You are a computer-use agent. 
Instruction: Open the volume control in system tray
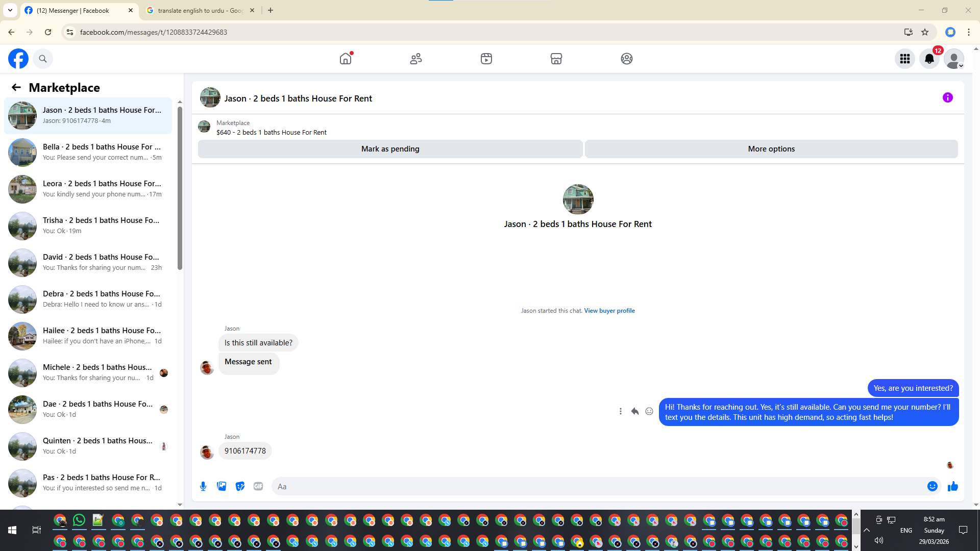879,540
